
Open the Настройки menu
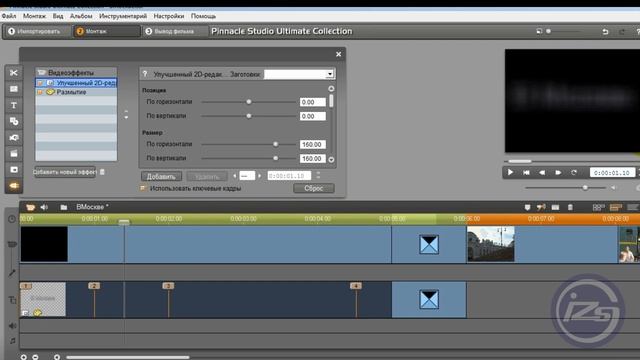click(x=169, y=16)
